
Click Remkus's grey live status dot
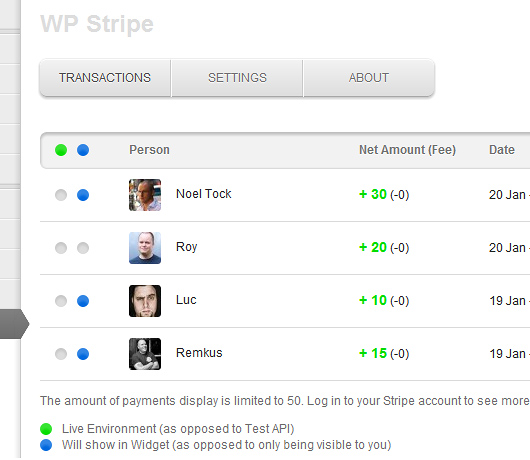click(61, 354)
